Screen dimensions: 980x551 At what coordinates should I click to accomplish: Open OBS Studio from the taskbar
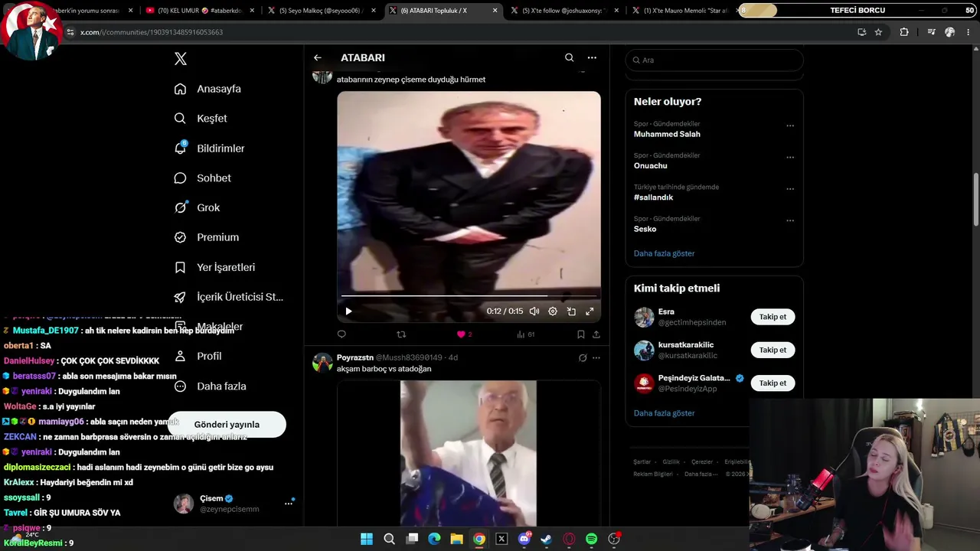click(614, 539)
